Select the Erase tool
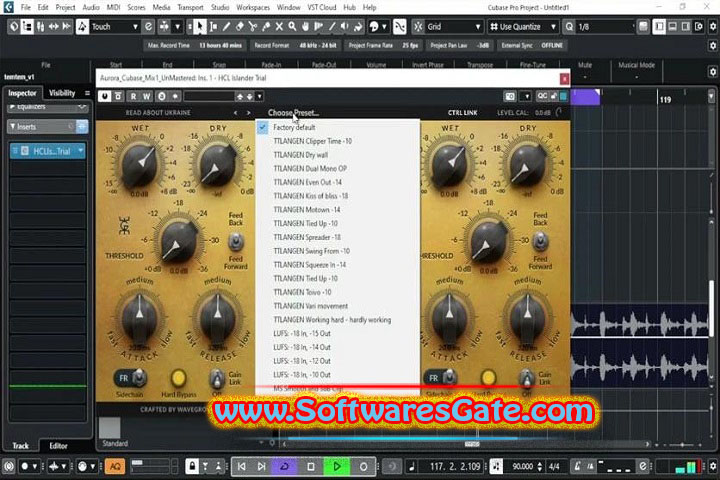 (x=239, y=27)
